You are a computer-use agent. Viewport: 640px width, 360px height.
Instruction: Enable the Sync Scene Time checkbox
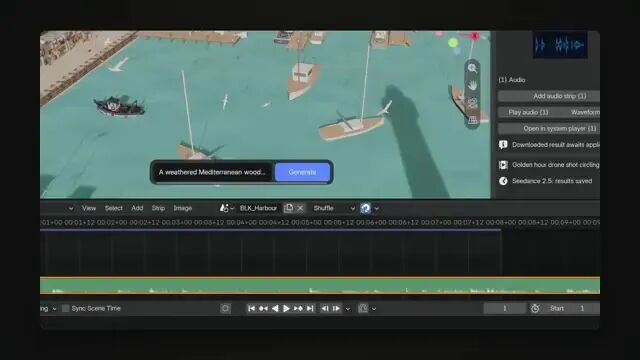[x=66, y=308]
